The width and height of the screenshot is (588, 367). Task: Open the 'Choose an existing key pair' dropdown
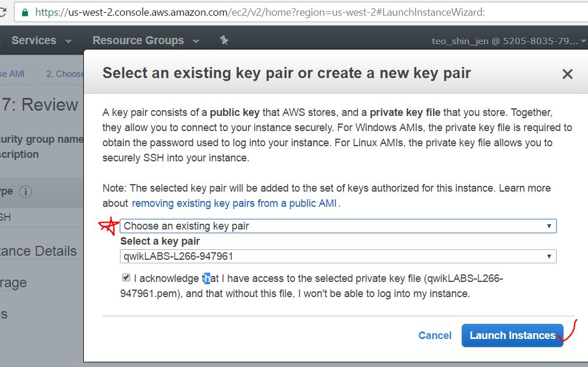point(338,226)
